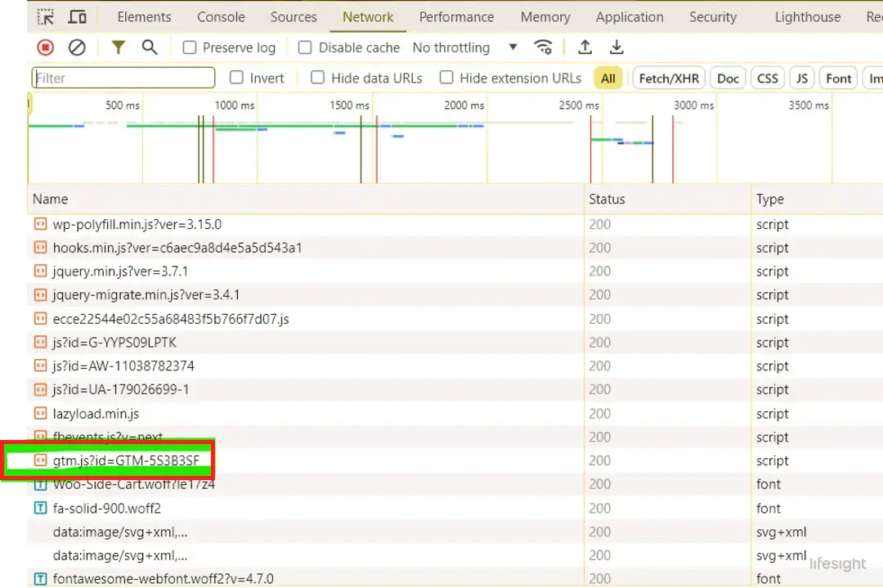Filter requests by Font type
Image resolution: width=883 pixels, height=588 pixels.
(839, 79)
